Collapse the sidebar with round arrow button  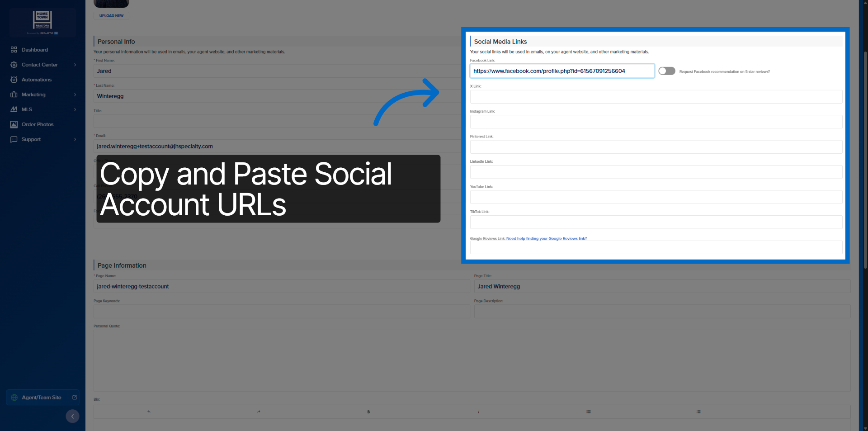tap(72, 416)
